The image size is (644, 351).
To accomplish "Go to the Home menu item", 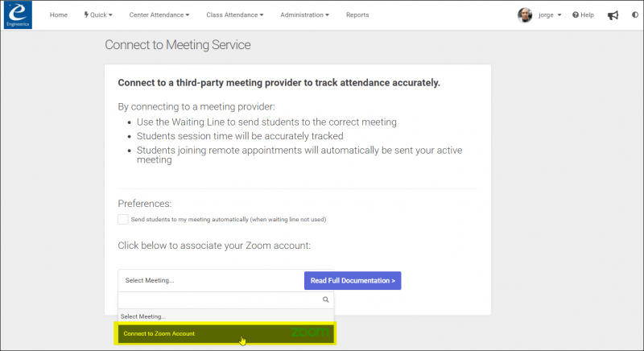I will click(59, 14).
